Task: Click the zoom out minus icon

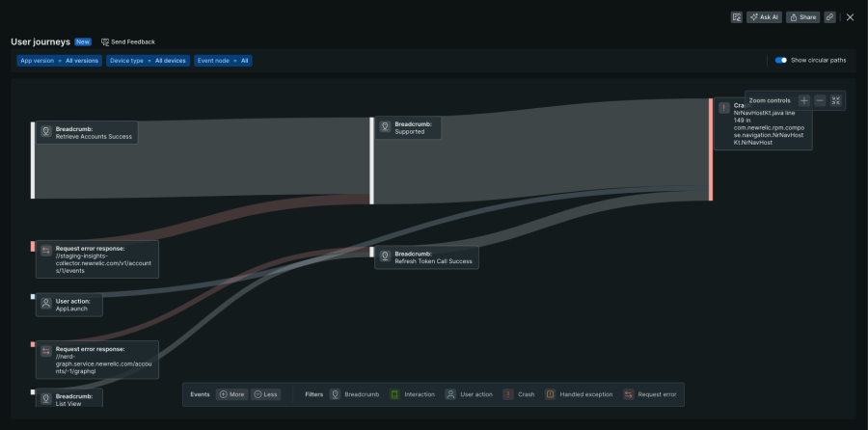Action: point(820,100)
